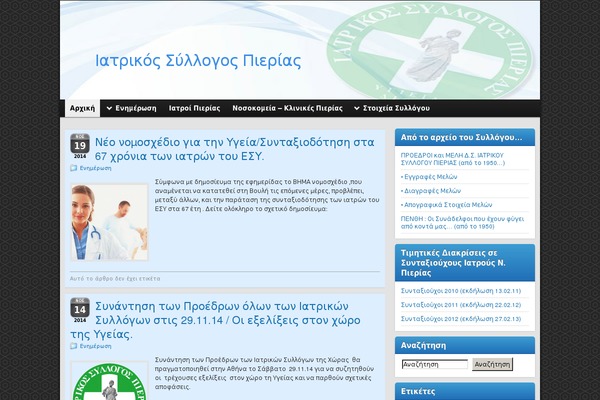Screen dimensions: 600x400
Task: Expand the Ενημέρωση dropdown menu
Action: pos(131,108)
